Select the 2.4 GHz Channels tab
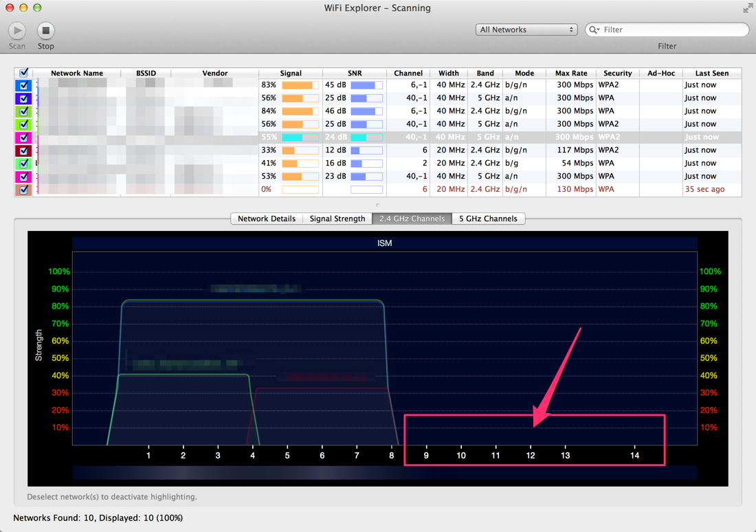The width and height of the screenshot is (756, 532). click(x=412, y=219)
